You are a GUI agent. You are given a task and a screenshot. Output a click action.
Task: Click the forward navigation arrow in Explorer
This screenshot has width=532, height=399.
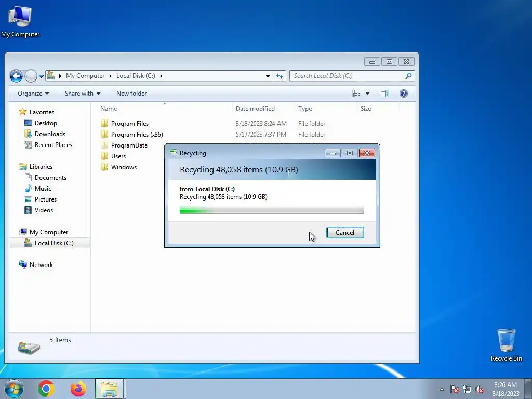click(31, 76)
